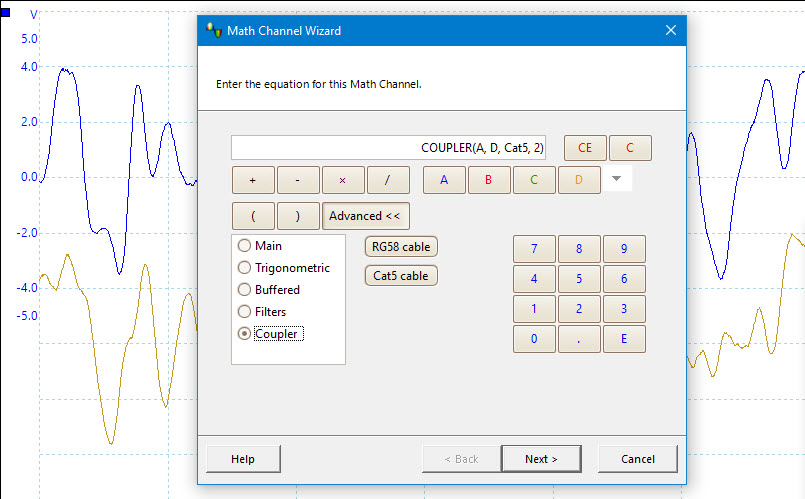Click the plus operator button
This screenshot has width=805, height=499.
(x=253, y=180)
